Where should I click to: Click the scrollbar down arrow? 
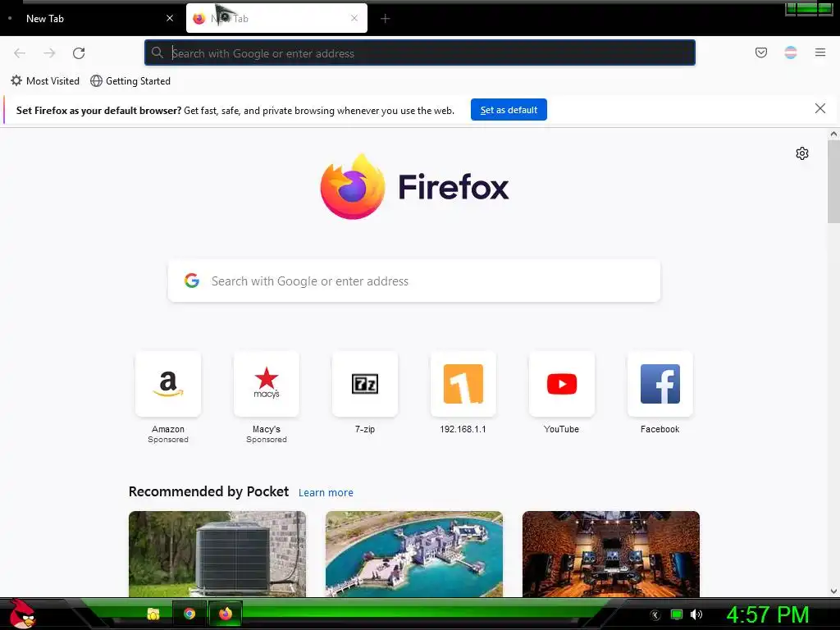click(x=833, y=591)
